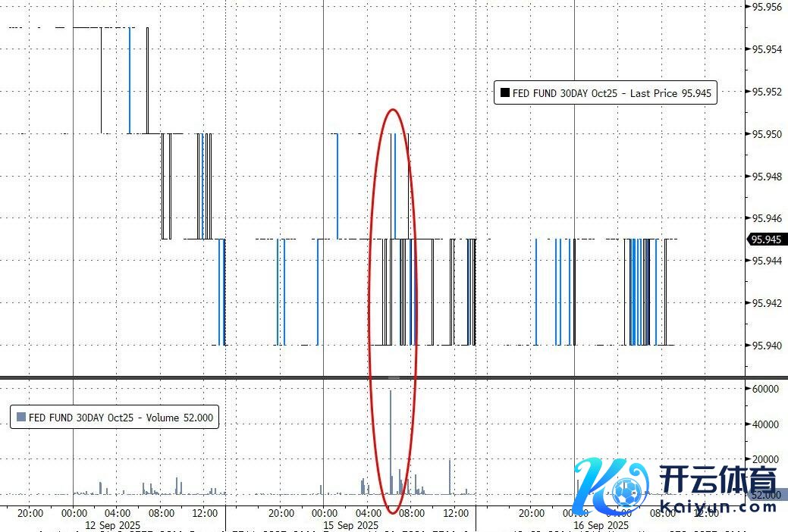Click the black 95.945 current price tag
This screenshot has height=532, width=788.
(766, 239)
